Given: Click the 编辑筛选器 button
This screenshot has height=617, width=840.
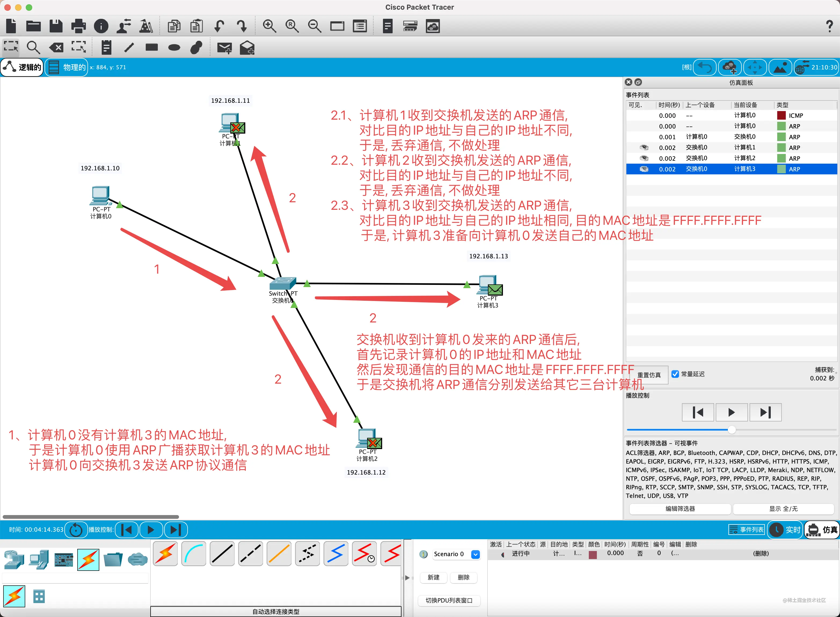Looking at the screenshot, I should coord(680,509).
